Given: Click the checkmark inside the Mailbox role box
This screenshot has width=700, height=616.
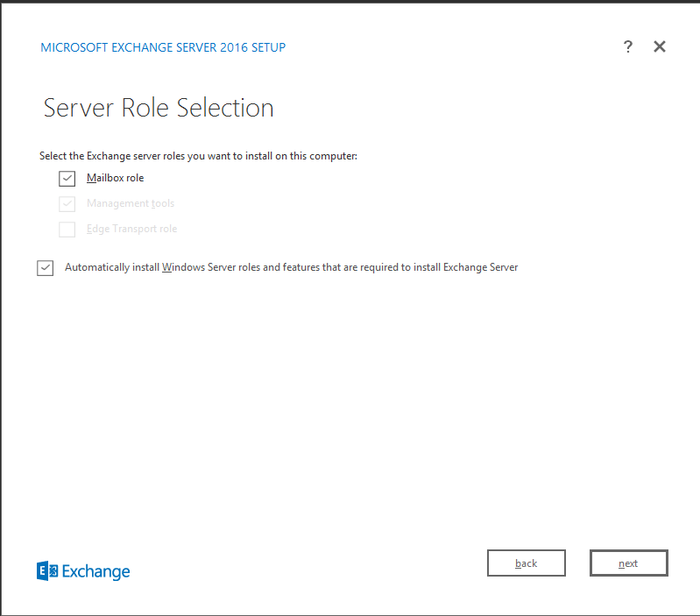Looking at the screenshot, I should (x=67, y=178).
